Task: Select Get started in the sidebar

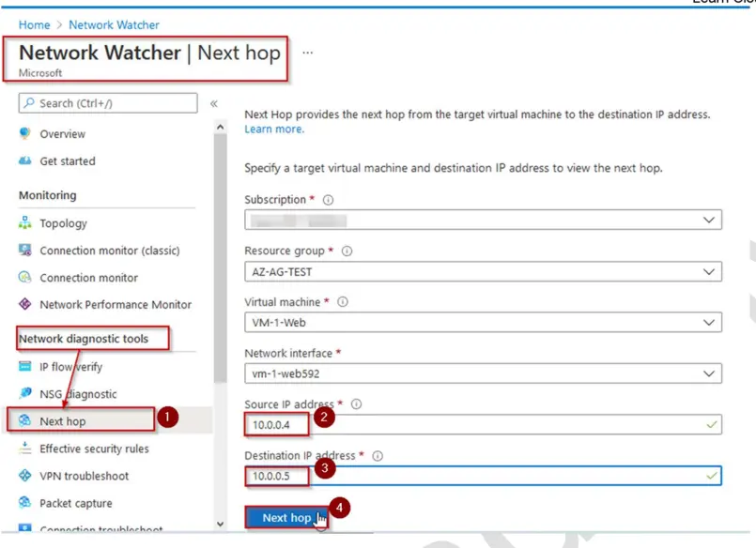Action: coord(67,160)
